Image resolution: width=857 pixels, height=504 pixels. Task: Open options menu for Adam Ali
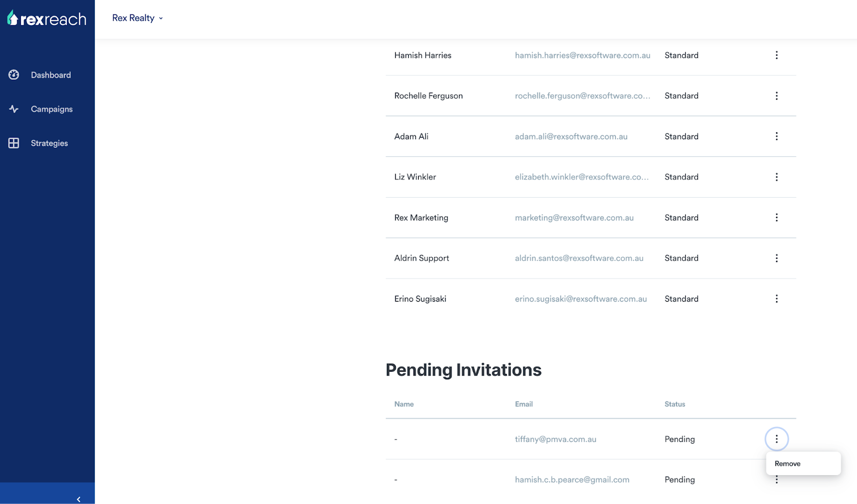pos(777,136)
